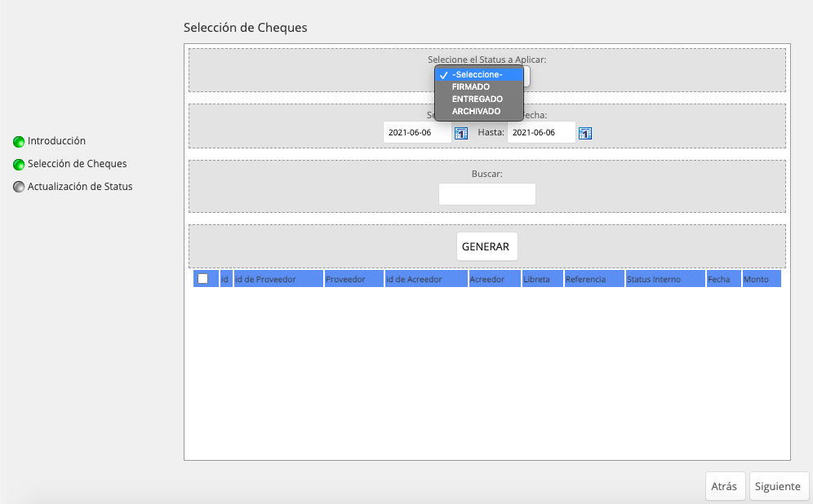Open the Hasta date calendar picker icon

(x=585, y=133)
